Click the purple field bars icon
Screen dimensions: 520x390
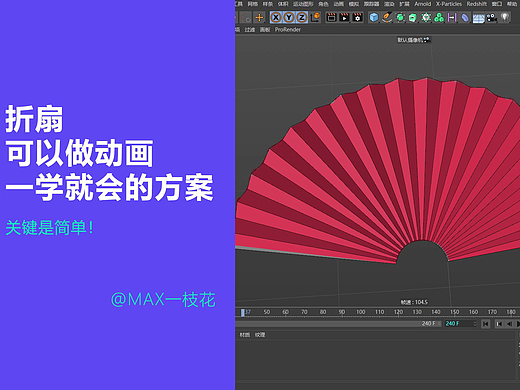[452, 17]
